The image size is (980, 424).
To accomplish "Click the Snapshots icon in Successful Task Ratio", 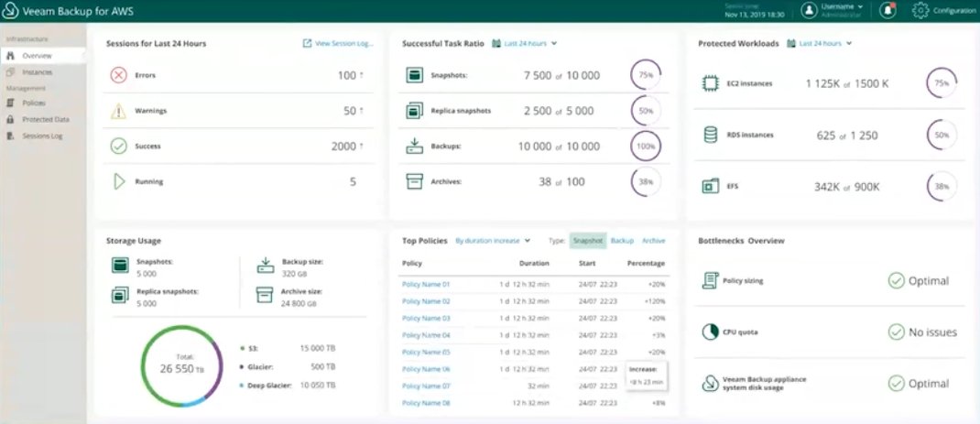I will tap(414, 75).
